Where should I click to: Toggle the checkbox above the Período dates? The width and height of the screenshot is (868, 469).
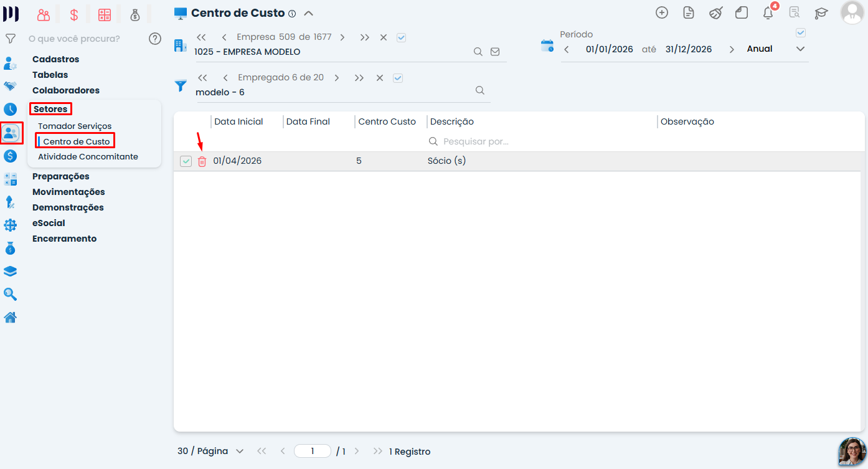point(801,32)
